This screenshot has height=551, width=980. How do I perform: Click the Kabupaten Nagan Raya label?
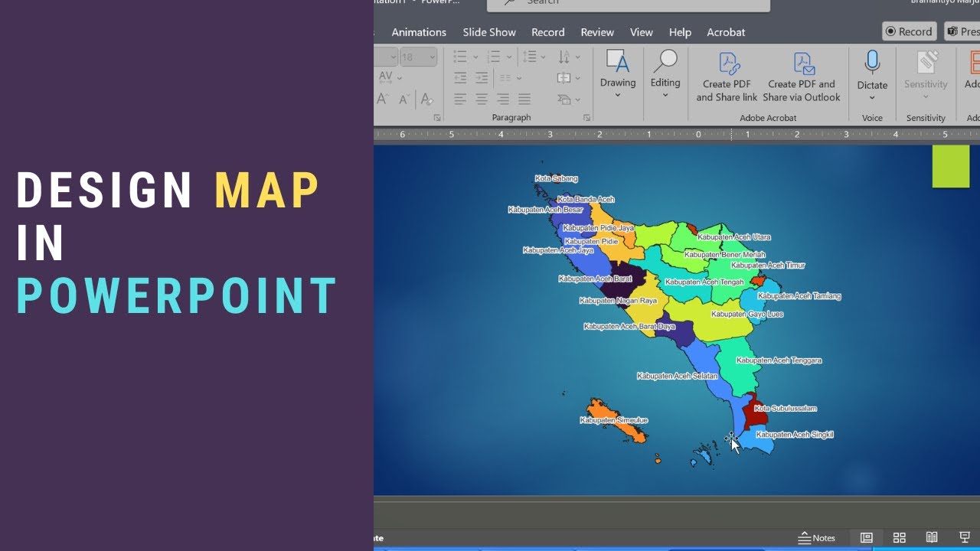pyautogui.click(x=618, y=301)
